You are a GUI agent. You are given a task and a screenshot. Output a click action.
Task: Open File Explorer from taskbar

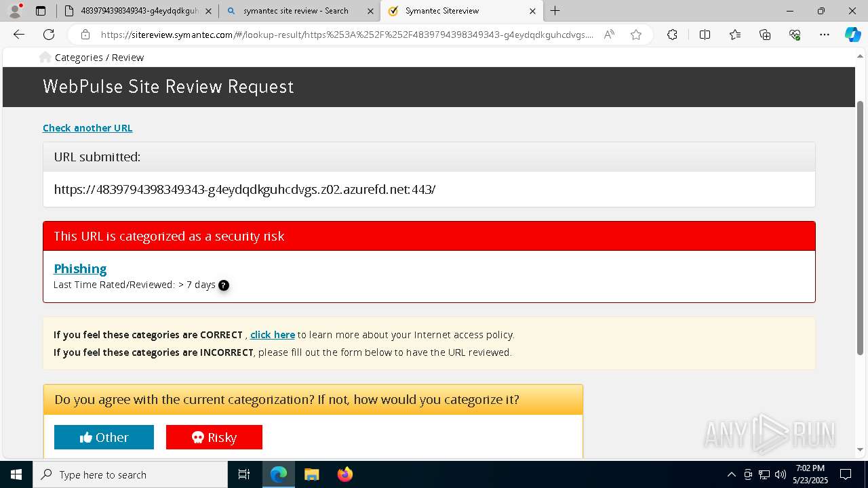(311, 474)
